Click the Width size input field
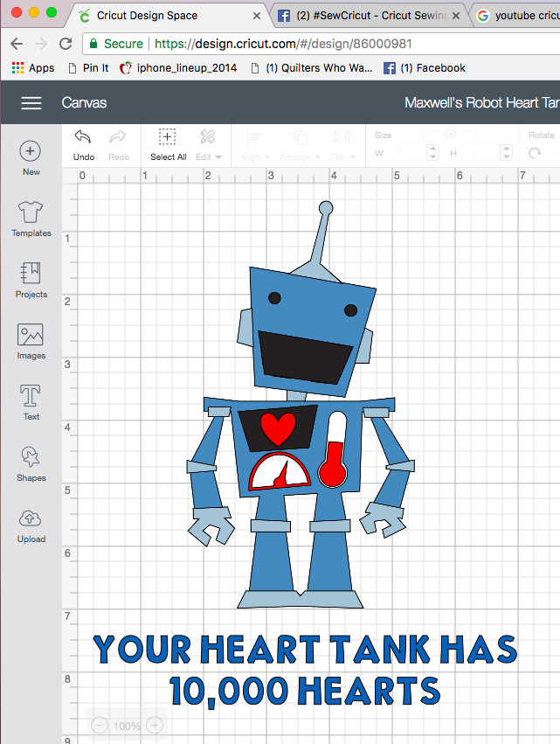The height and width of the screenshot is (744, 560). 408,153
